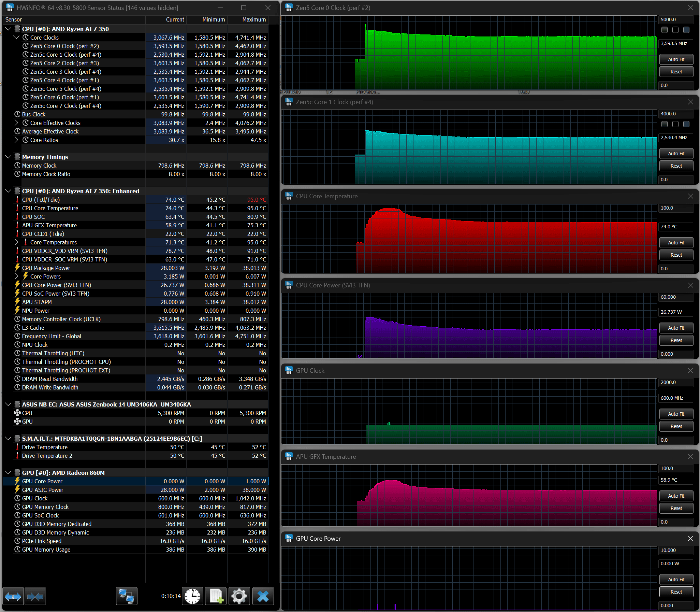Expand the Core Powers group
The image size is (700, 612).
click(x=16, y=276)
